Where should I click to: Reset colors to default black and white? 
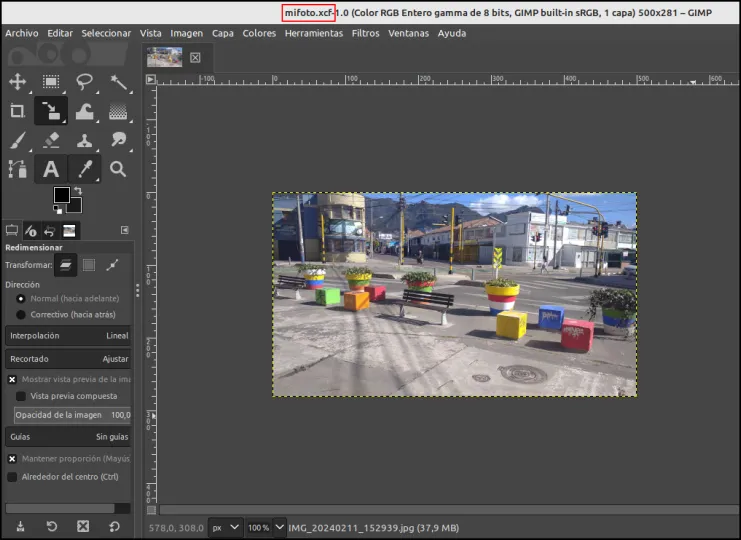(x=58, y=209)
